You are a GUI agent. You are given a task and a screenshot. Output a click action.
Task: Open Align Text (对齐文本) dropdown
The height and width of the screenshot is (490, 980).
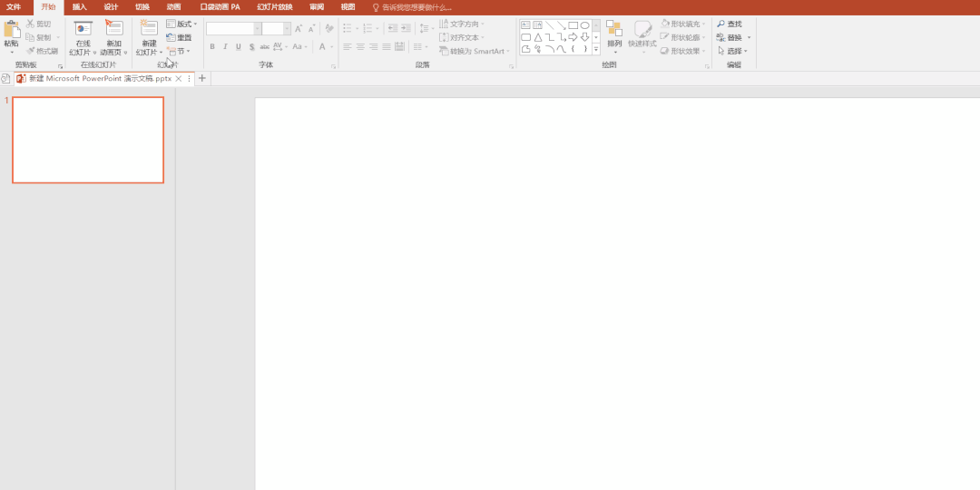coord(462,37)
